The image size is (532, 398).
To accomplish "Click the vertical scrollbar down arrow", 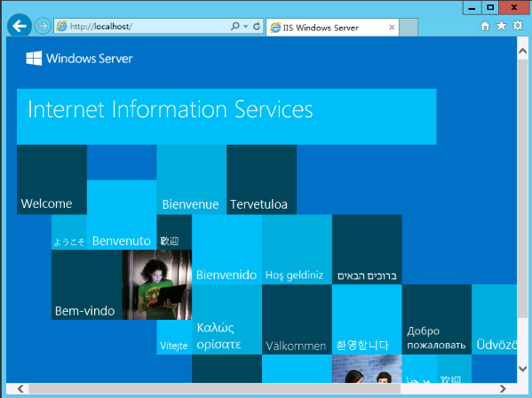I will pyautogui.click(x=522, y=369).
